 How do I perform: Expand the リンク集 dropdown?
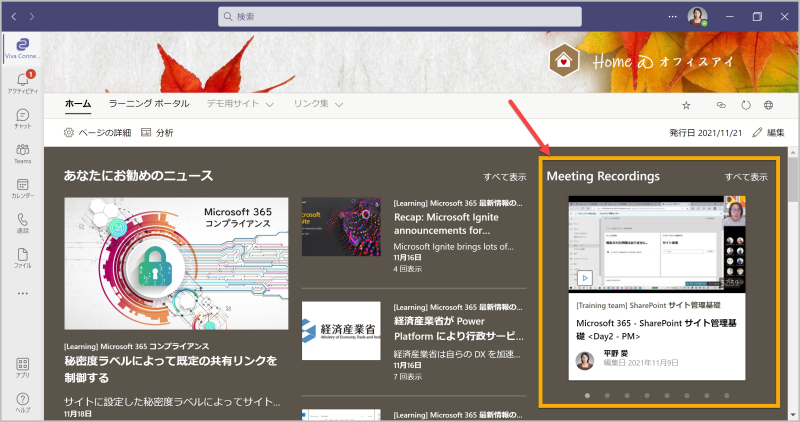tap(318, 104)
